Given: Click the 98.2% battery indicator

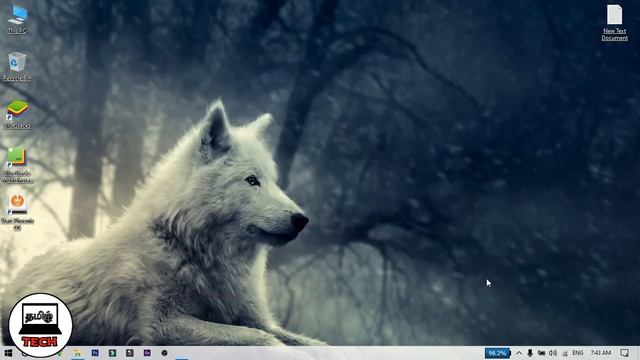Looking at the screenshot, I should 497,353.
